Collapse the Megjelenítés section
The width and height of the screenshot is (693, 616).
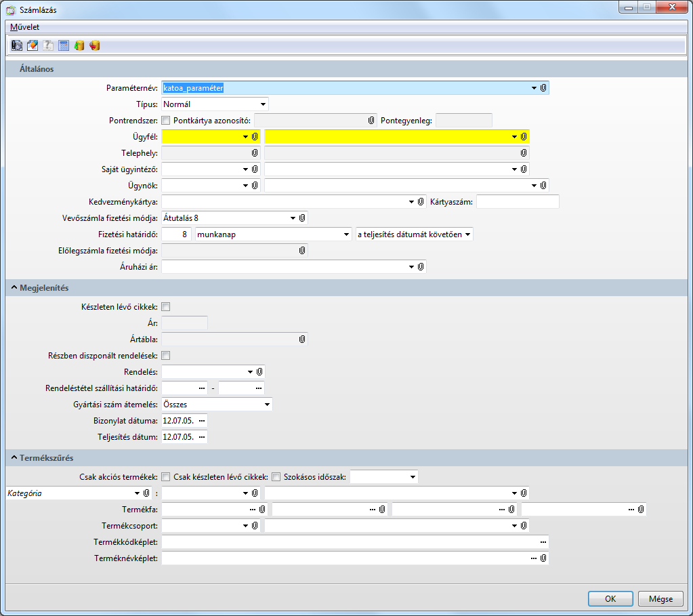point(14,288)
